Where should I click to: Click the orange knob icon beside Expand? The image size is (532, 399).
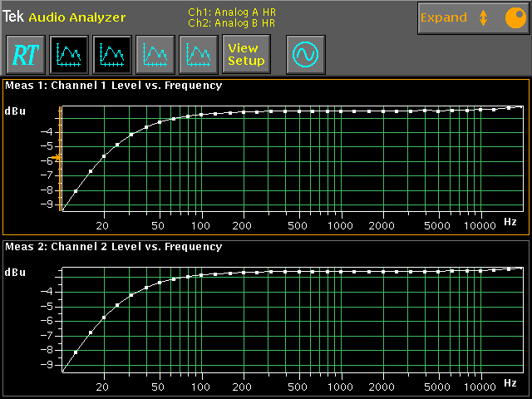(513, 17)
